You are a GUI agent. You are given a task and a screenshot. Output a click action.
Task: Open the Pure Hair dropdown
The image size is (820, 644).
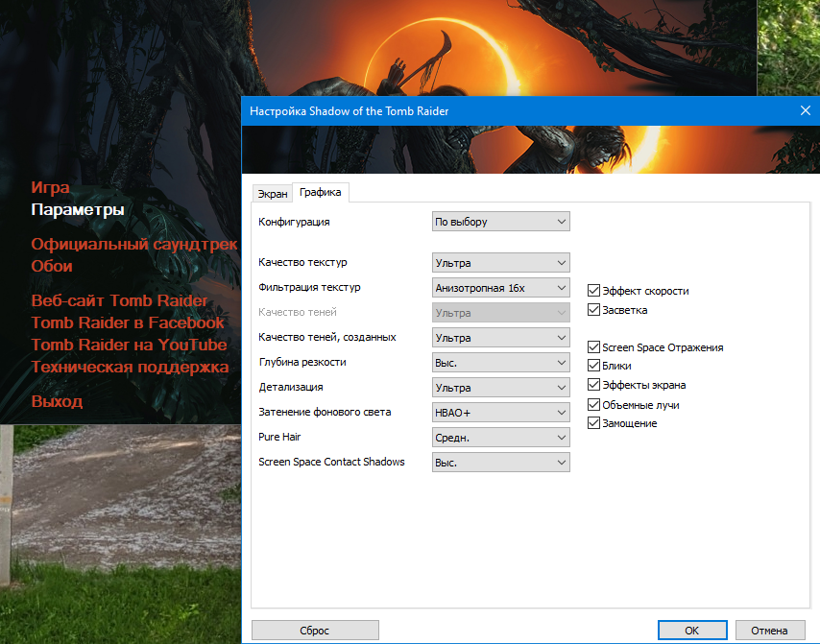click(500, 438)
